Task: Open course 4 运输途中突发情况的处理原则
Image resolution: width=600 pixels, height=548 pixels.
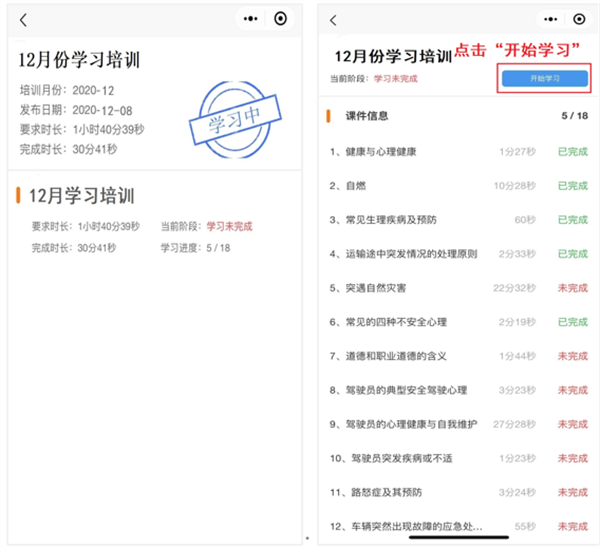Action: pyautogui.click(x=410, y=254)
